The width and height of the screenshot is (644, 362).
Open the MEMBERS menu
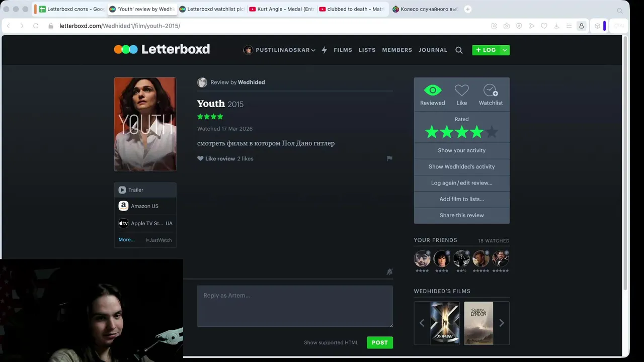397,50
